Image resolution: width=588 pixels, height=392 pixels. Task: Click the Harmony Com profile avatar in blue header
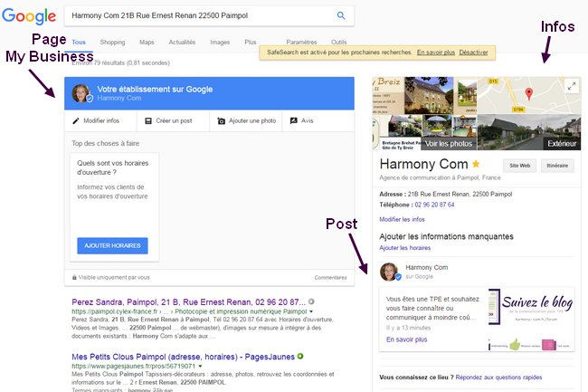tap(81, 93)
